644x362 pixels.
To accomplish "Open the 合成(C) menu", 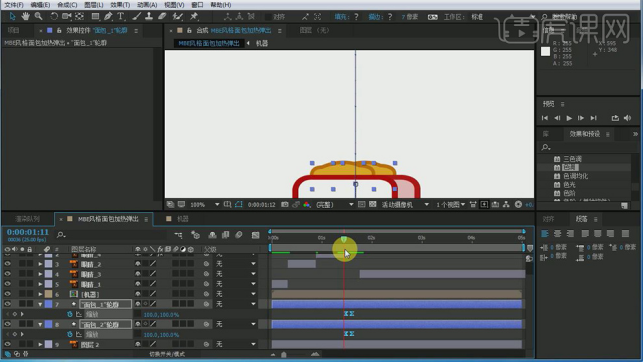I will pos(67,5).
